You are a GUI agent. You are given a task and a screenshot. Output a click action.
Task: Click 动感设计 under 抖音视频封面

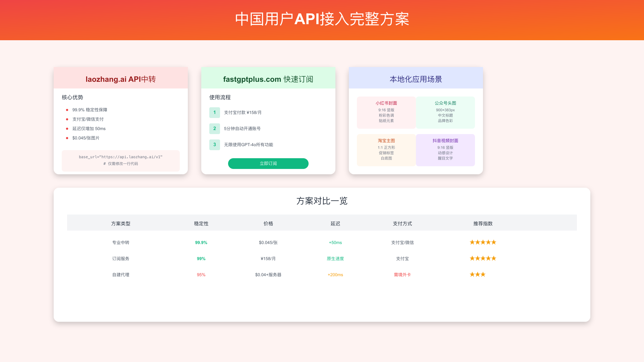pos(445,153)
